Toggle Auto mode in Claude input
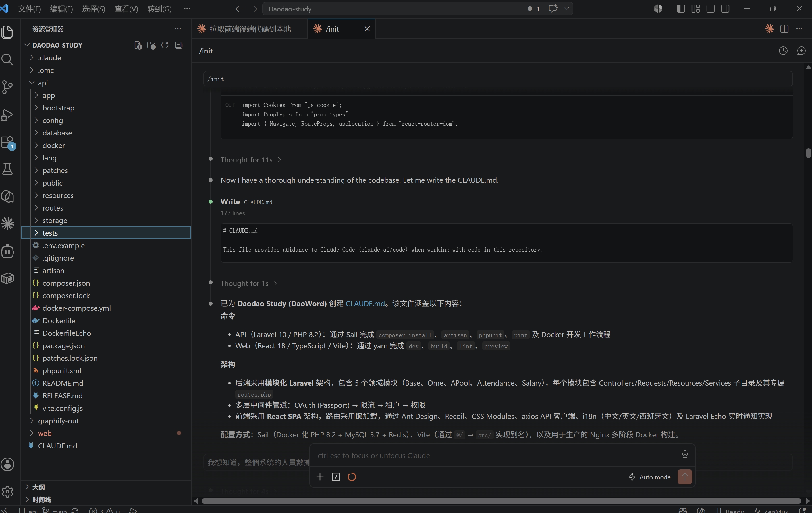The height and width of the screenshot is (513, 812). coord(650,477)
